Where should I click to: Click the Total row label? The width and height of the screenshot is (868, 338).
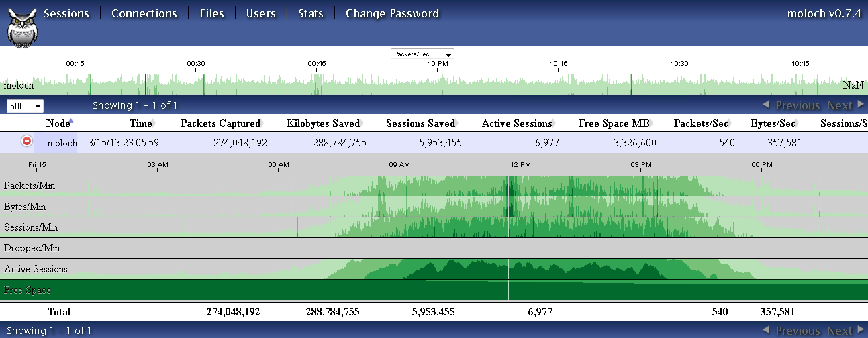coord(59,312)
